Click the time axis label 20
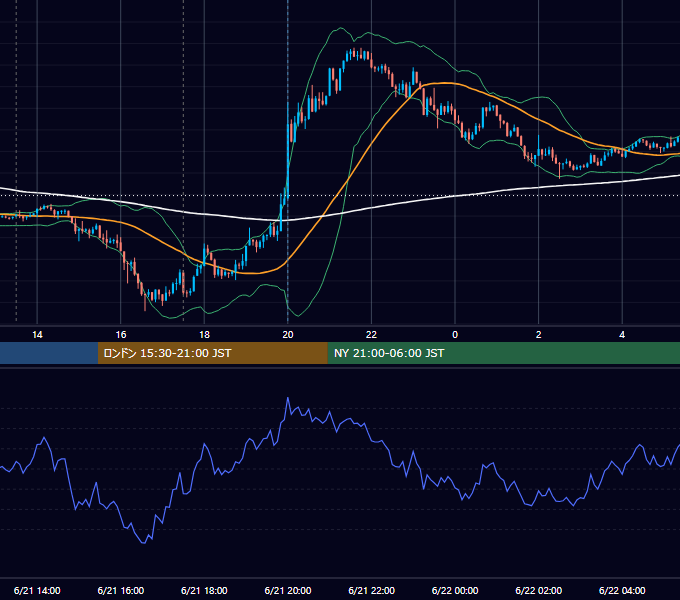Viewport: 680px width, 600px height. (x=288, y=335)
